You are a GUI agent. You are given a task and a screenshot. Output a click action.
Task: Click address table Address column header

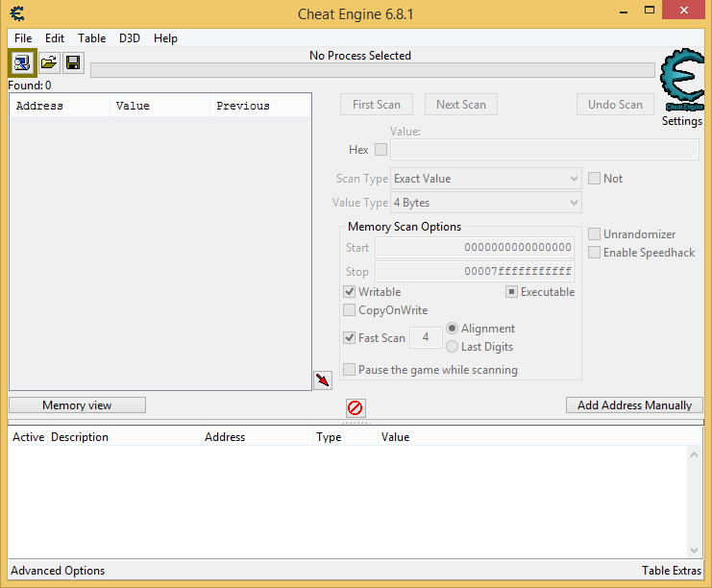pos(257,437)
